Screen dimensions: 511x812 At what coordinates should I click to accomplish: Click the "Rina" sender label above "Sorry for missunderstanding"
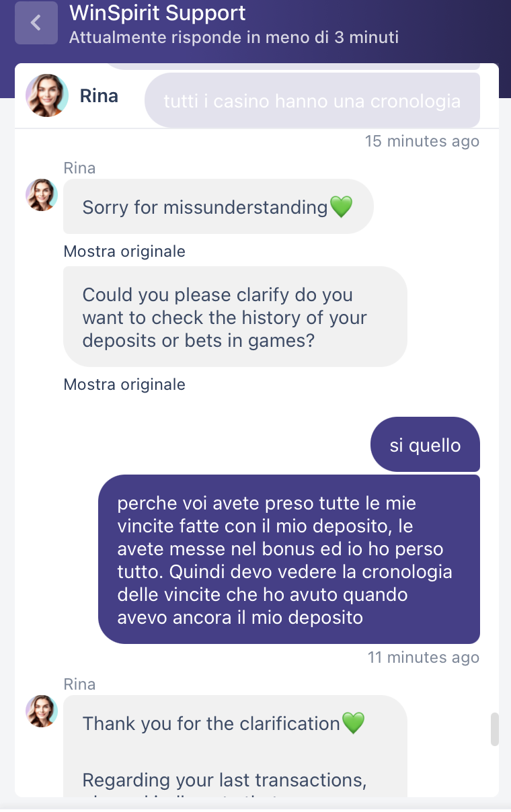[79, 168]
